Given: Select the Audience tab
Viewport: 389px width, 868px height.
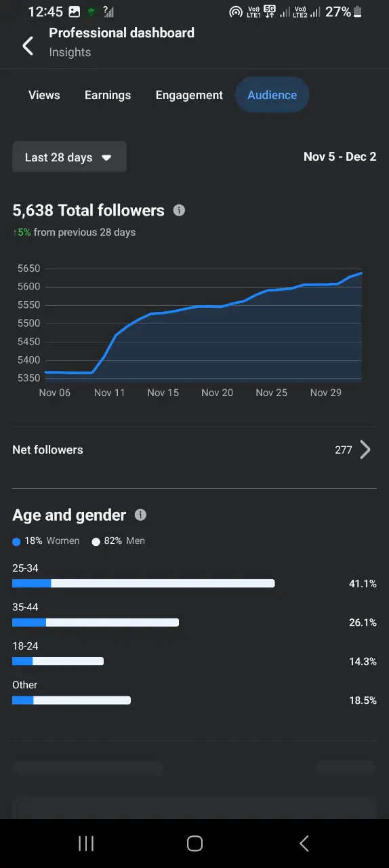Looking at the screenshot, I should (272, 95).
